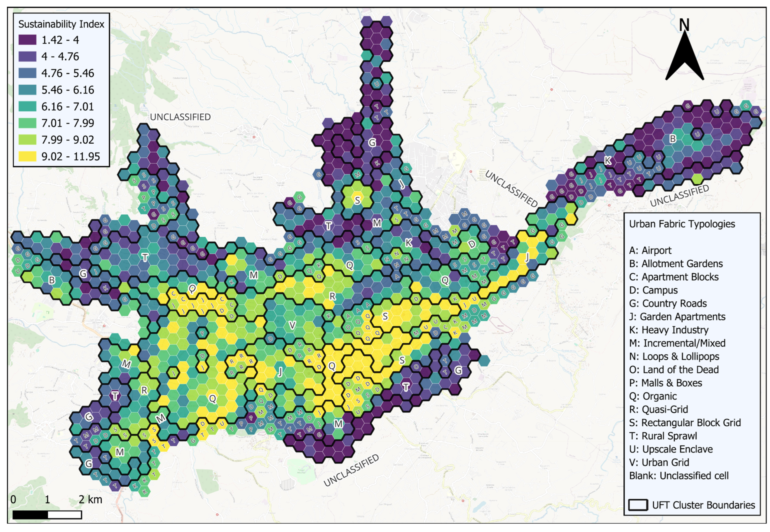Image resolution: width=770 pixels, height=532 pixels.
Task: Click the 'Blank: Unclassified cell' legend entry
Action: [679, 476]
